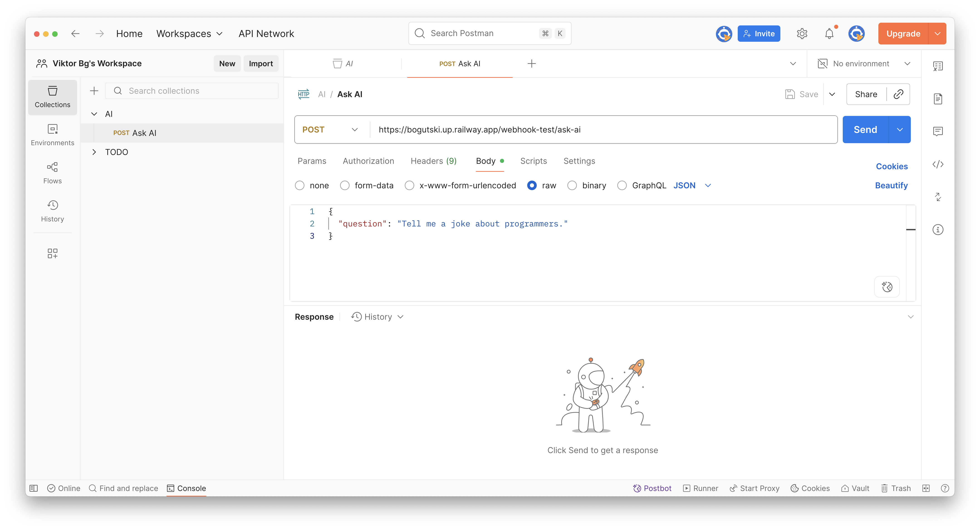The width and height of the screenshot is (980, 530).
Task: Click the Beautify link
Action: click(x=891, y=185)
